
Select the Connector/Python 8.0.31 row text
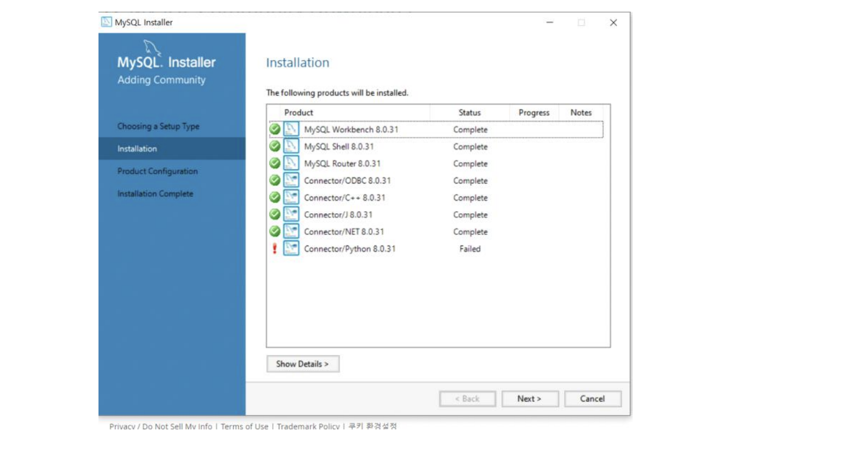click(349, 249)
